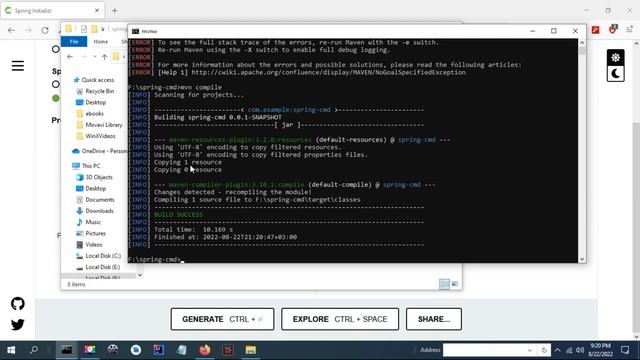Viewport: 640px width, 360px height.
Task: Select the green selected radio button
Action: tap(56, 98)
